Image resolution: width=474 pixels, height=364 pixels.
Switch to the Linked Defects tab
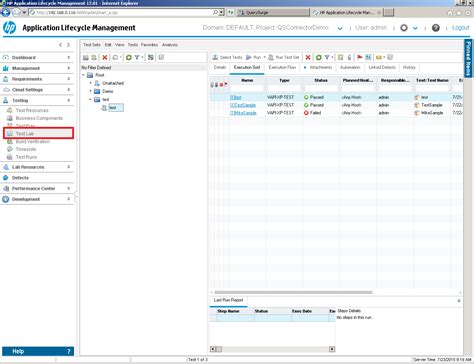[382, 67]
